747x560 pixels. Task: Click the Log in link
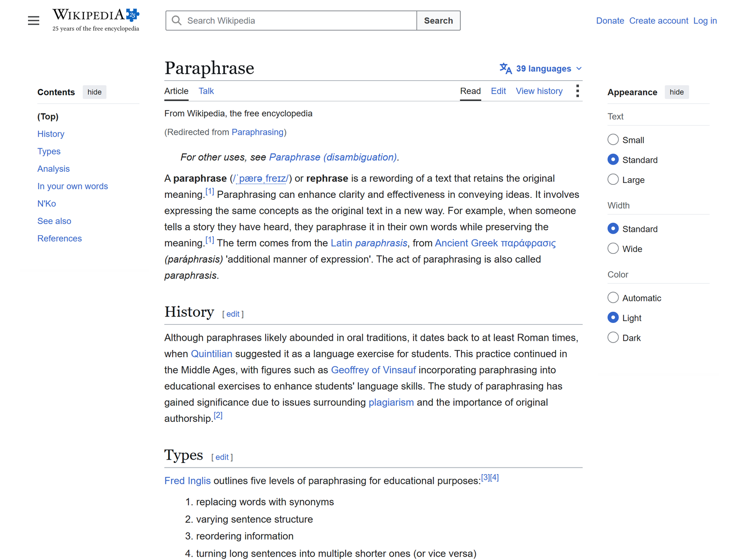point(705,21)
